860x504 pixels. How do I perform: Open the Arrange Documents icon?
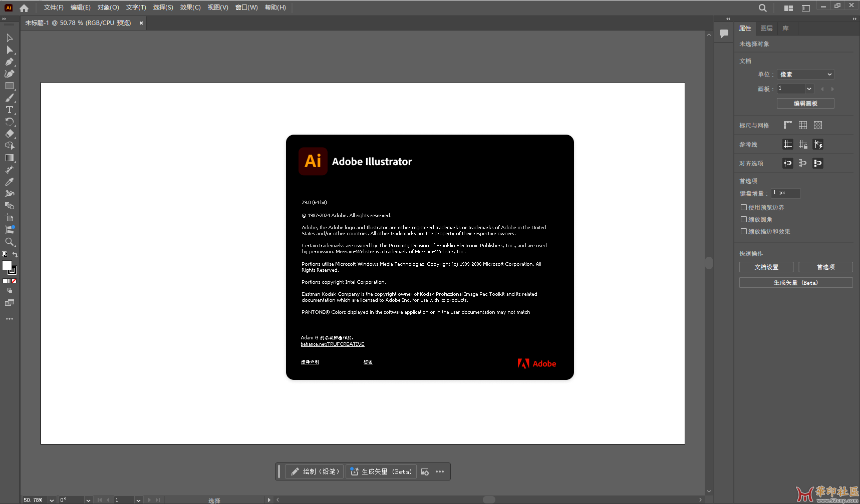[x=788, y=8]
